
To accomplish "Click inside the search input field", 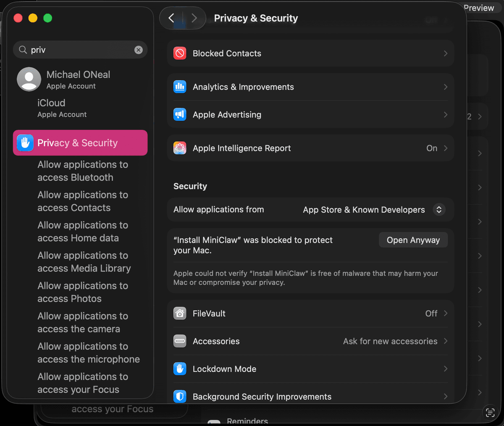I will (76, 50).
